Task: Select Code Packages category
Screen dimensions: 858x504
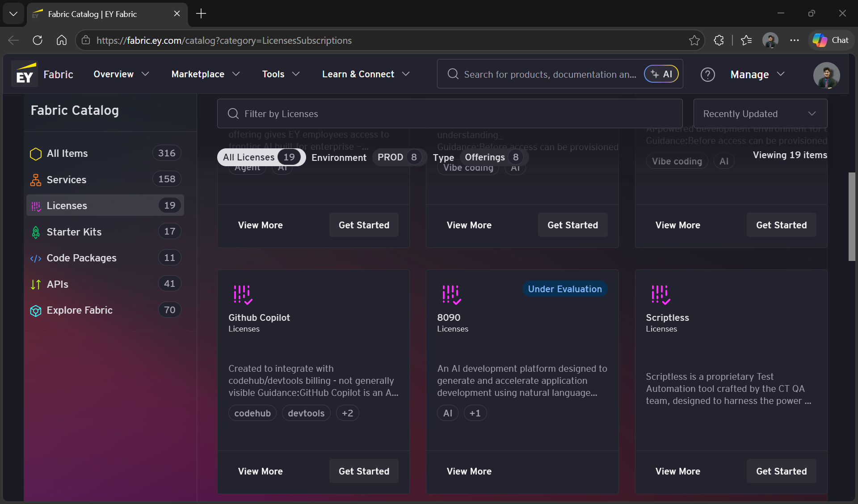Action: point(105,258)
